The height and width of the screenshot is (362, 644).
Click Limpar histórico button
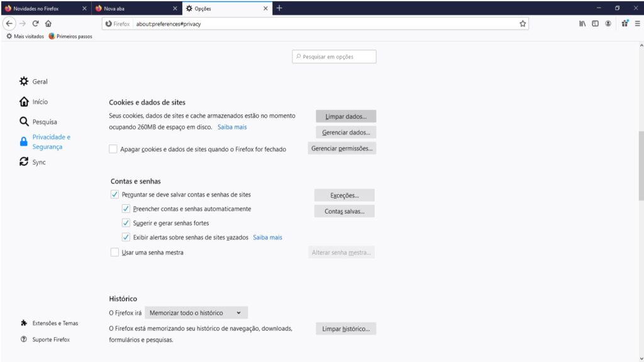click(346, 329)
